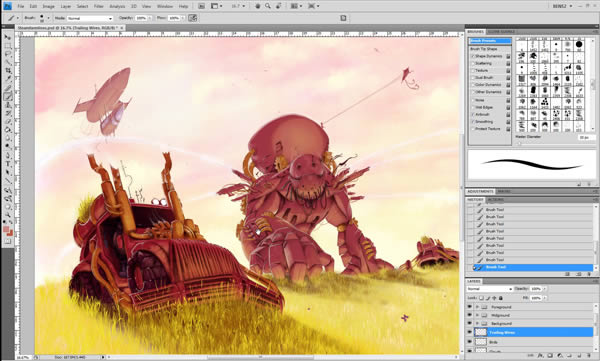
Task: Switch to the Actions tab
Action: click(496, 200)
